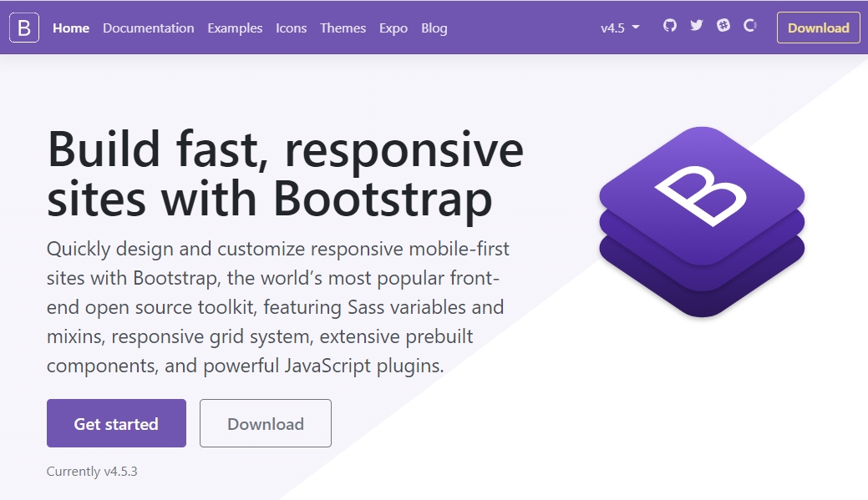Click the paragraph starting 'Quickly design and customize'
The height and width of the screenshot is (500, 868).
coord(278,307)
